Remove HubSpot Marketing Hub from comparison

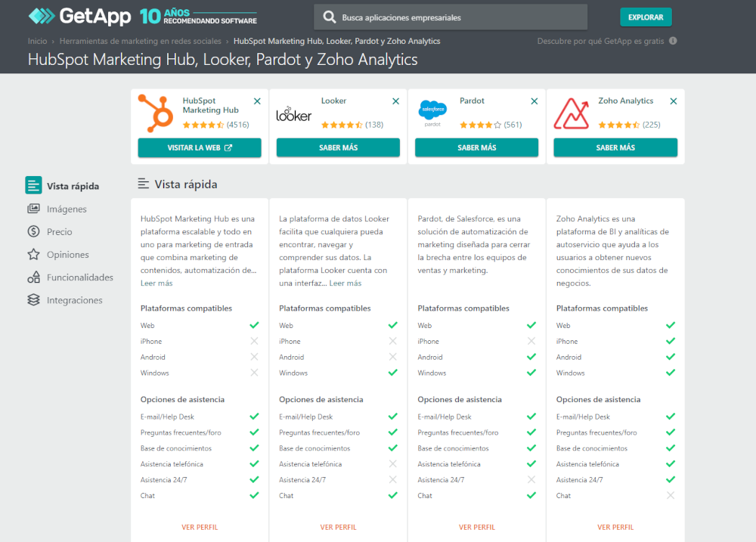pyautogui.click(x=257, y=101)
